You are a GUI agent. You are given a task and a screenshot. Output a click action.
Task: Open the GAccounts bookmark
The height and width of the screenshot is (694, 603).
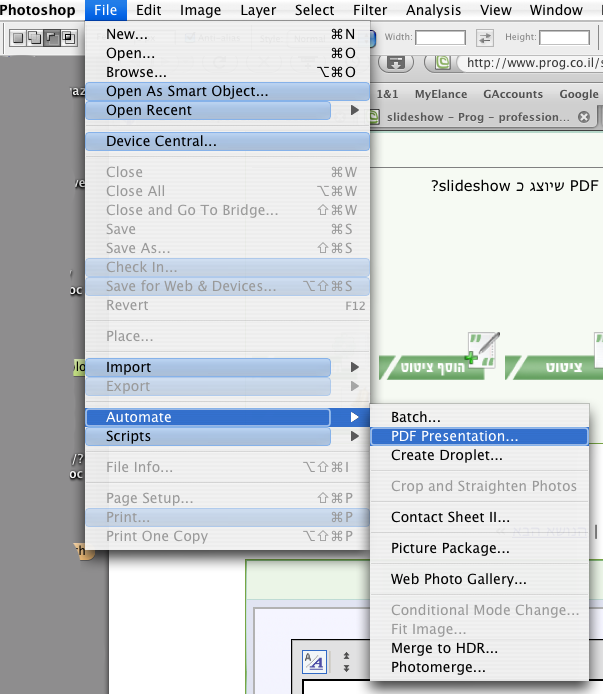(x=513, y=94)
